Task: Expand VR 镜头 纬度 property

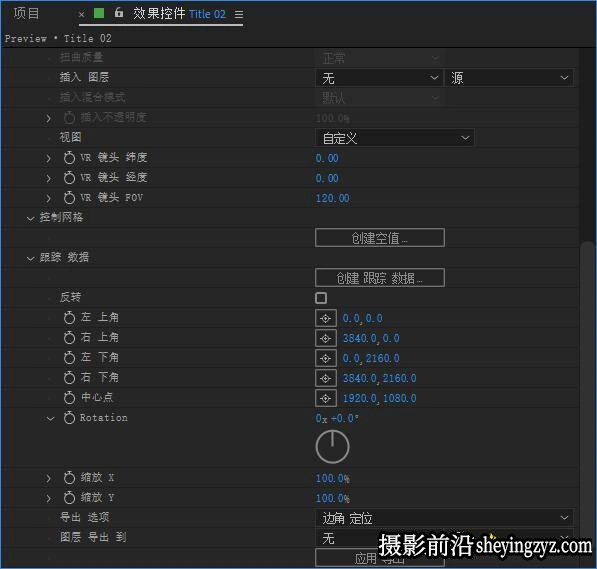Action: pos(48,158)
